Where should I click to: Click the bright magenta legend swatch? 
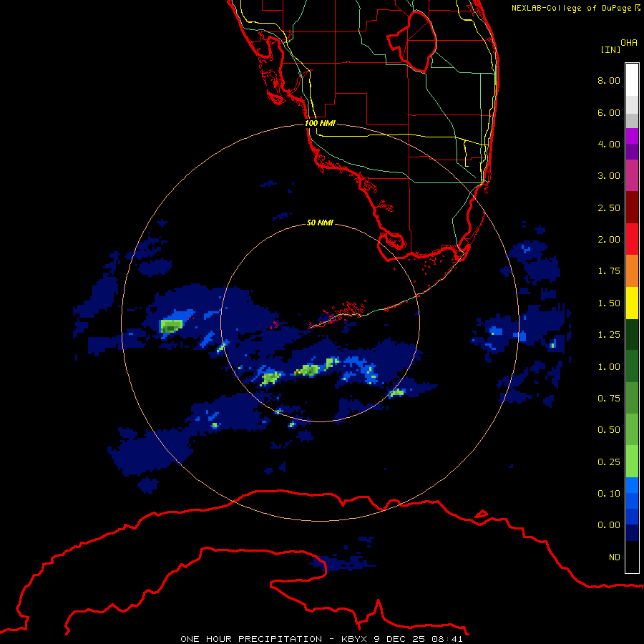coord(632,136)
